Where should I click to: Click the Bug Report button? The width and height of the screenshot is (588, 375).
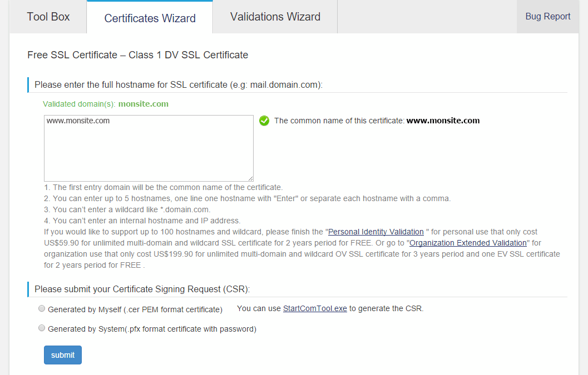(547, 17)
